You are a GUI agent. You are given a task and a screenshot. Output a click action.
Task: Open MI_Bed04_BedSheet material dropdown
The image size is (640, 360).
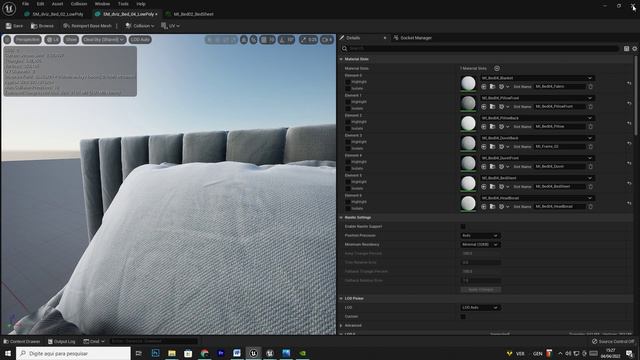(537, 178)
